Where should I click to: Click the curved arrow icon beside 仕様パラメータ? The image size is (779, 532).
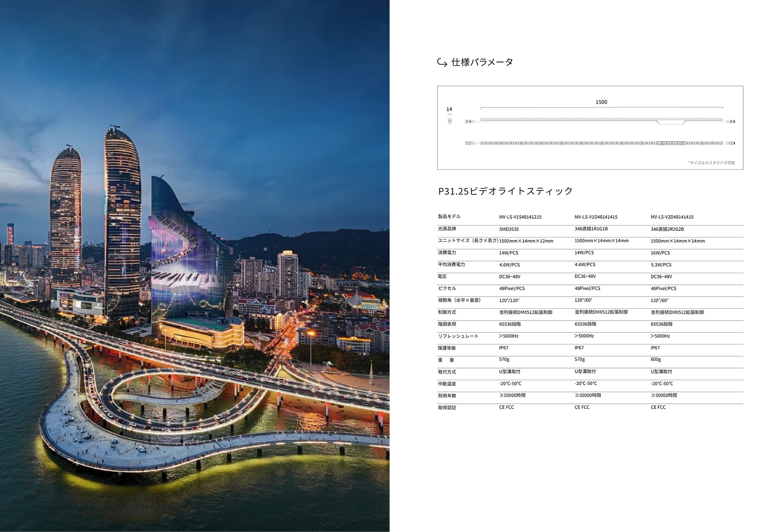442,63
